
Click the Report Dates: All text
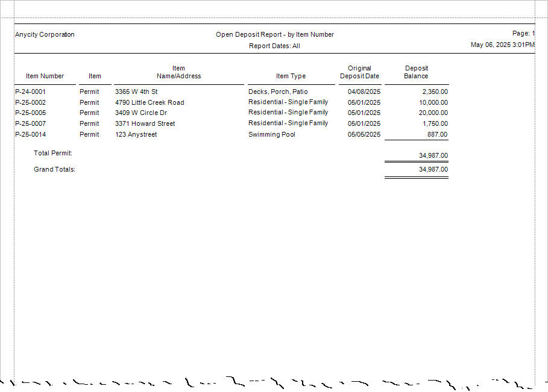coord(276,46)
